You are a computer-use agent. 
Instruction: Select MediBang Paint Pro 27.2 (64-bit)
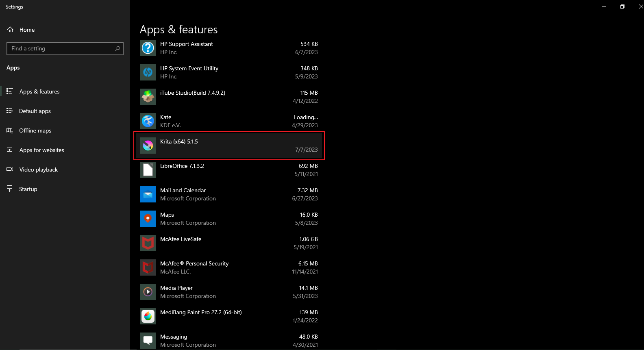201,312
